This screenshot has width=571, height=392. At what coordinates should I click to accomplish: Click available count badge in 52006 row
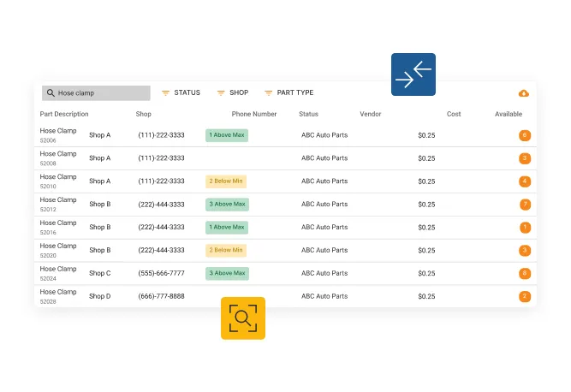[525, 135]
